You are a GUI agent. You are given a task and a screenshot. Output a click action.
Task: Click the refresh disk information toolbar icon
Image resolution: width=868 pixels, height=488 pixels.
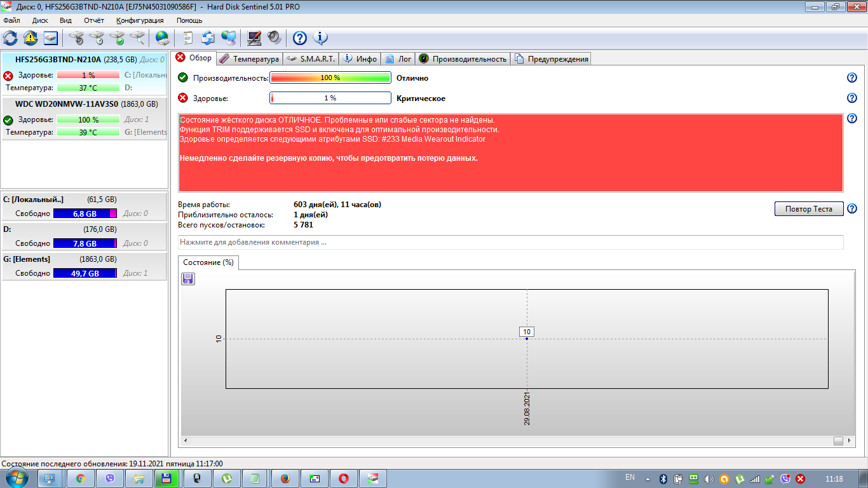tap(10, 38)
